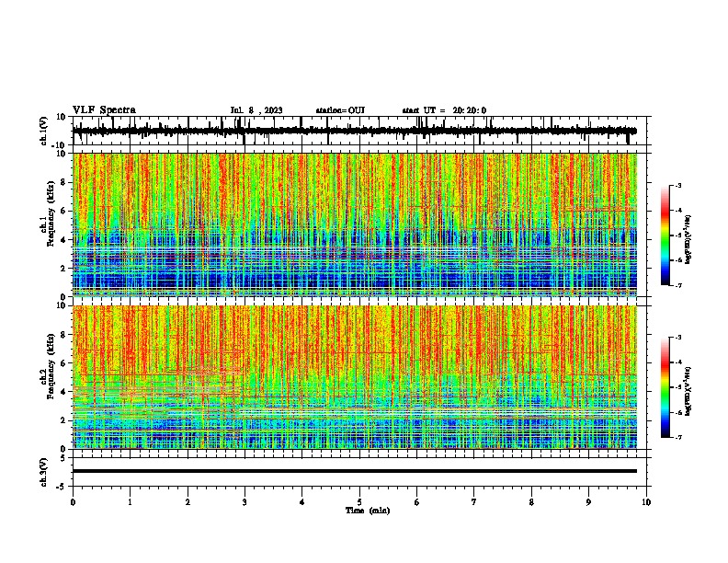Click the "2" kHz tick on ch.1 spectrogram
The image size is (728, 563).
[x=64, y=269]
